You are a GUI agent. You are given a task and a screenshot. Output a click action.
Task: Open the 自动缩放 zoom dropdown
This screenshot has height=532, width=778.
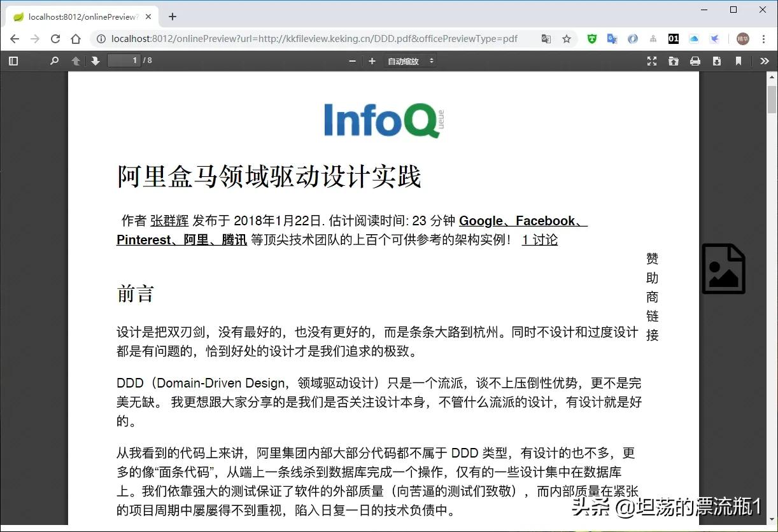[x=409, y=60]
